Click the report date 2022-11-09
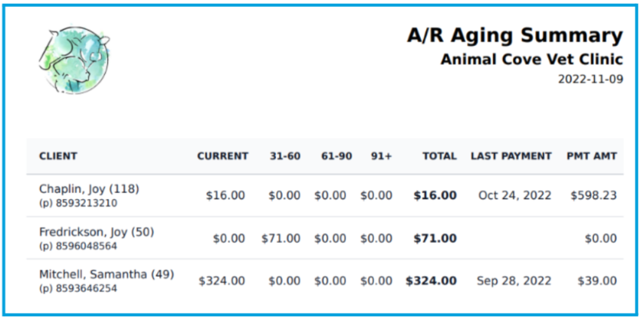This screenshot has height=318, width=644. 590,79
